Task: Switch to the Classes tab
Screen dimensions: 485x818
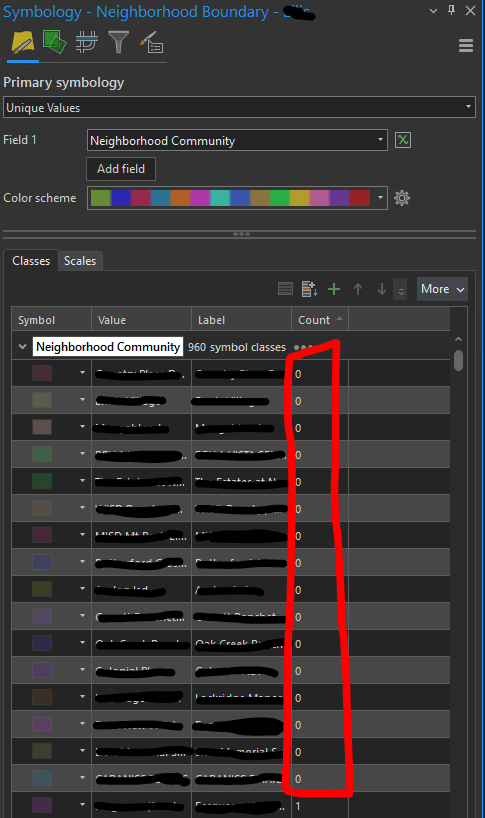Action: pyautogui.click(x=31, y=261)
